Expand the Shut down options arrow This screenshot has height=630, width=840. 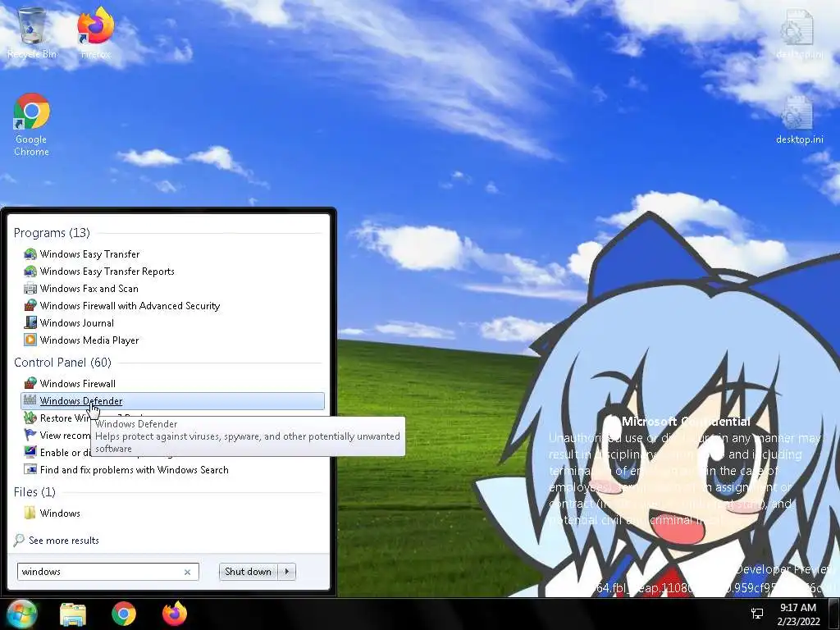coord(287,572)
